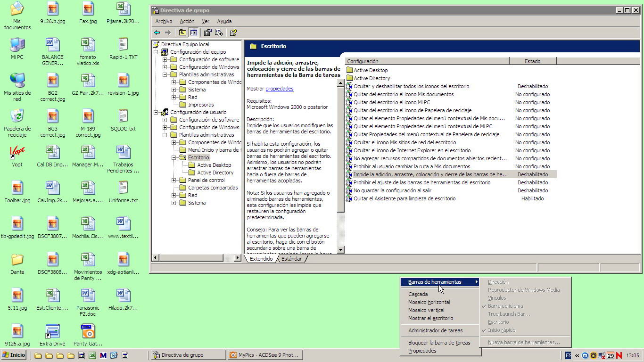Open Properties via the toolbar icon
The image size is (644, 362).
(207, 33)
